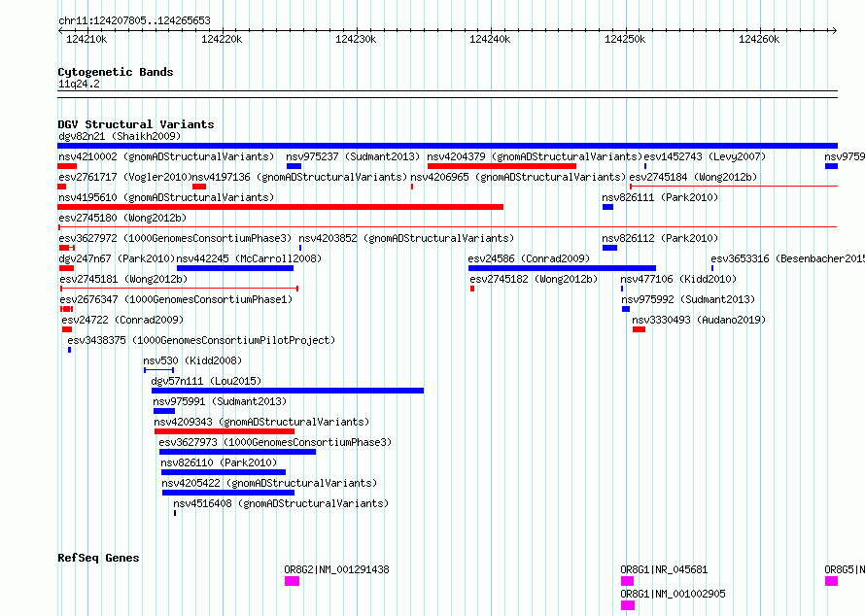Open esv2745180 (Wong2012b) label

[122, 218]
